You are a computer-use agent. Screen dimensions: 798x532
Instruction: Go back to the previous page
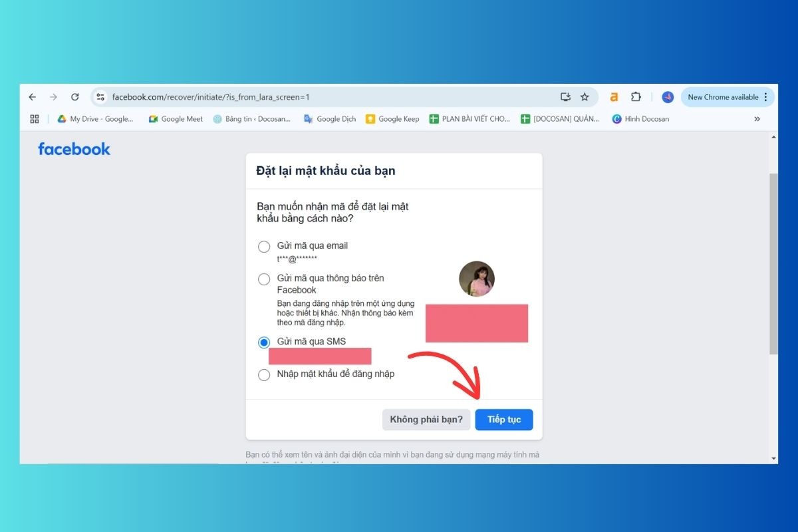pyautogui.click(x=32, y=97)
